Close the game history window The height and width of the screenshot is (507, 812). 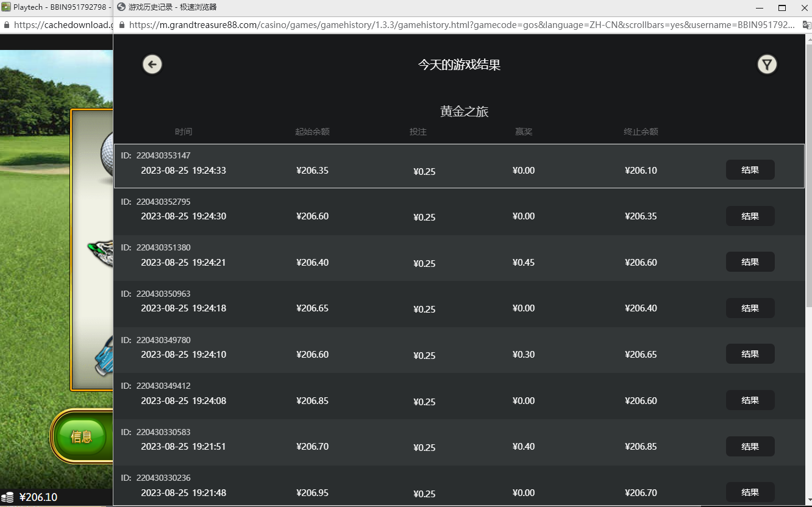(x=803, y=8)
